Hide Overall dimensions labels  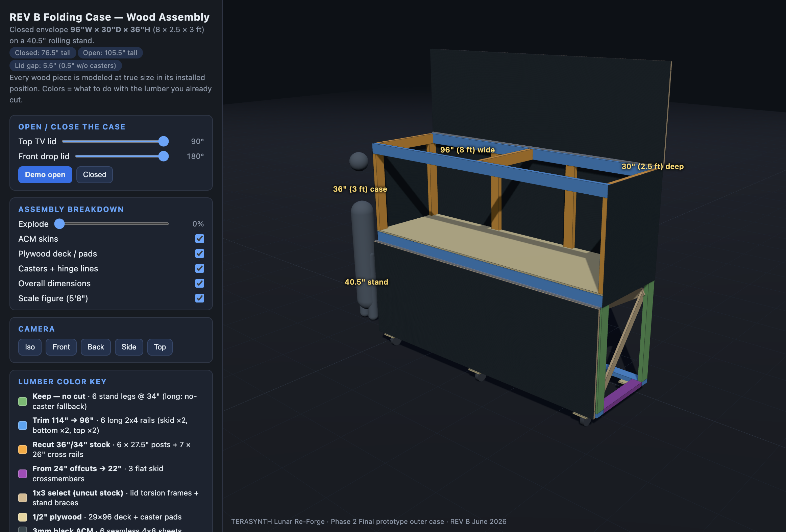tap(200, 284)
